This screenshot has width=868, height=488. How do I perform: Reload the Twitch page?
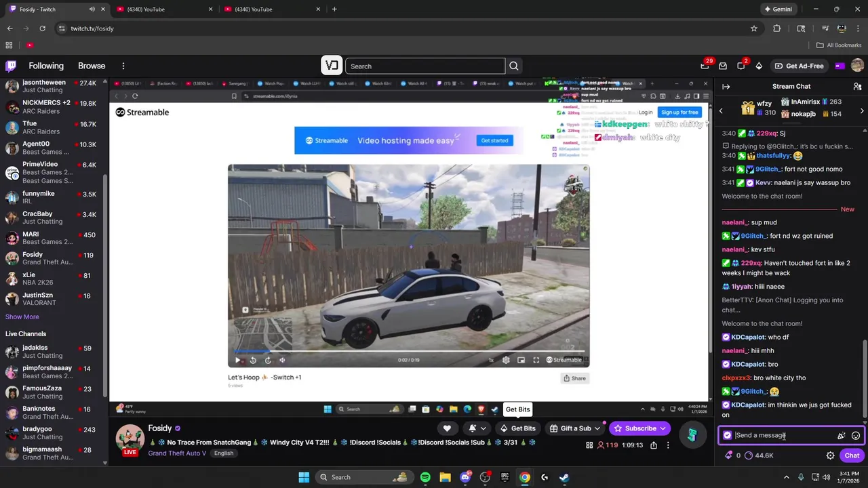coord(42,28)
